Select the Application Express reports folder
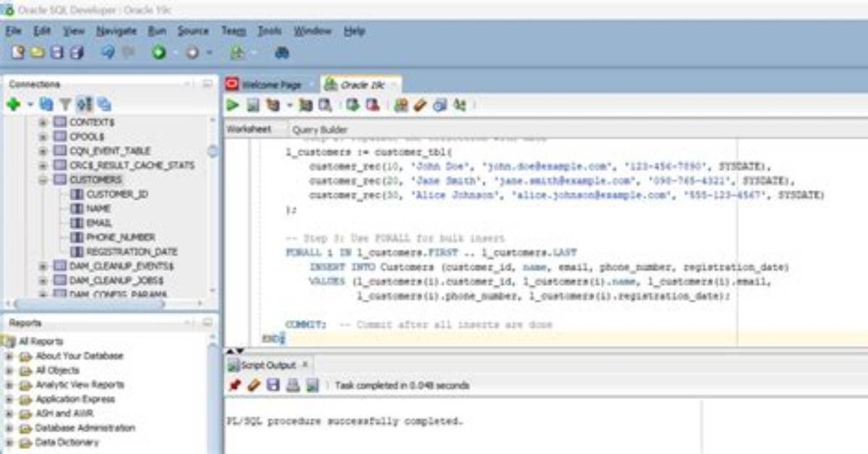 [75, 399]
